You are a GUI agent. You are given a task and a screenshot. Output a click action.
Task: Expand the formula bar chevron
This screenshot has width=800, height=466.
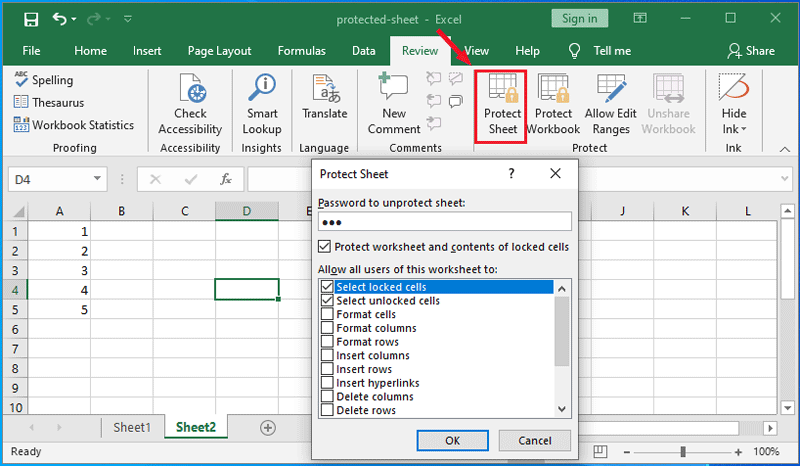(785, 179)
